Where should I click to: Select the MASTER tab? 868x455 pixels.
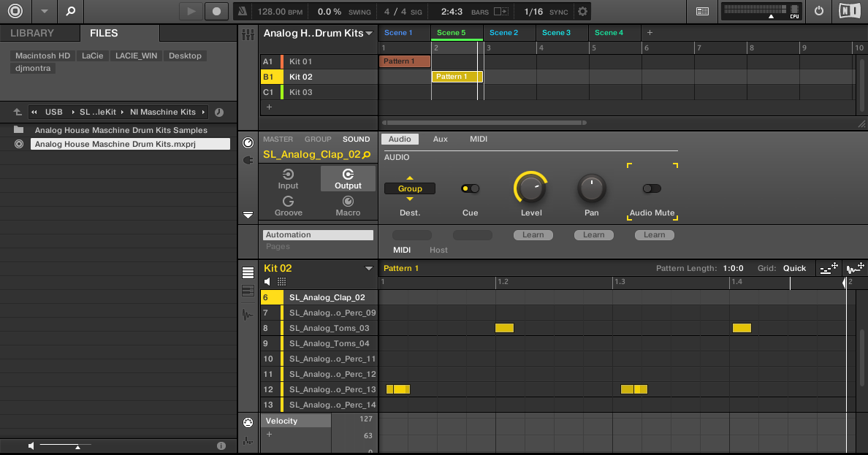pyautogui.click(x=278, y=139)
